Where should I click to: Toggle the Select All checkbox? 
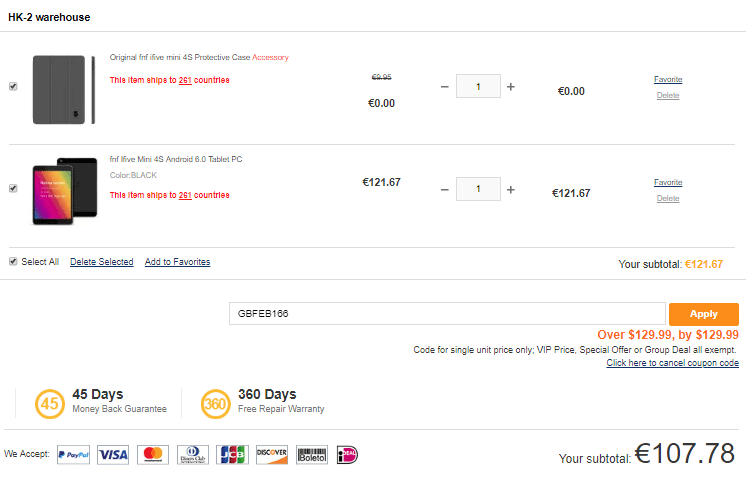13,262
